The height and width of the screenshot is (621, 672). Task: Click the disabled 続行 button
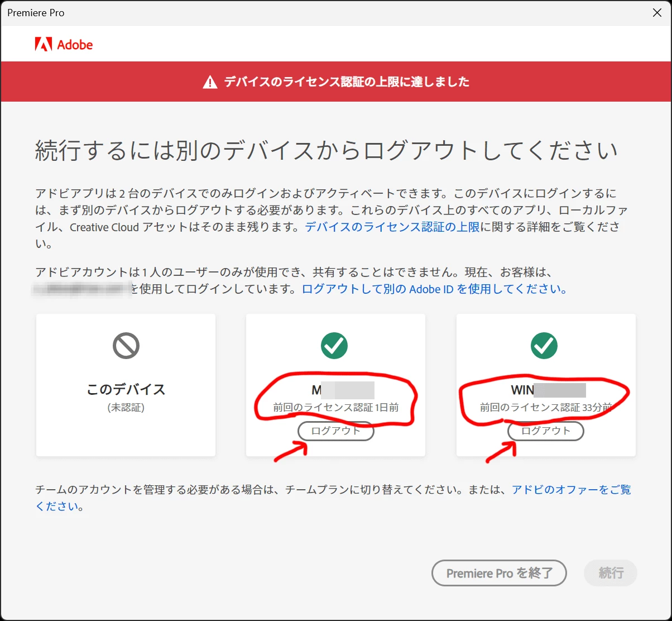pos(611,573)
